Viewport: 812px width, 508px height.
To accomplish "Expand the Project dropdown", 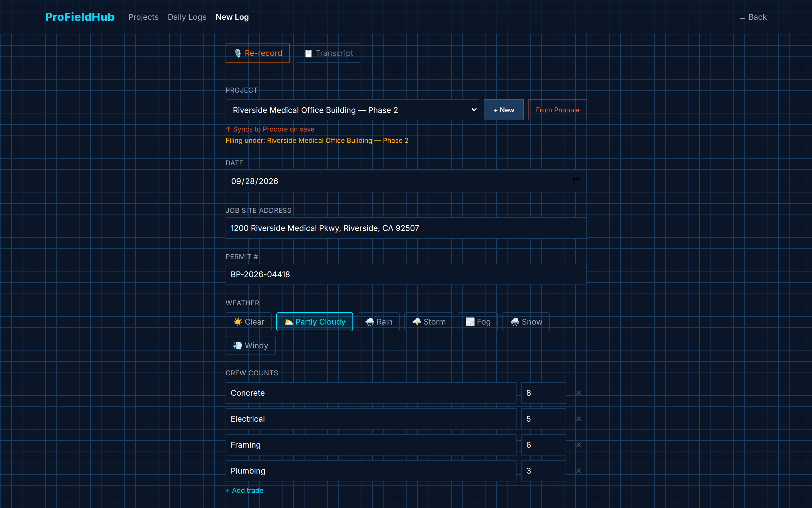I will [x=352, y=110].
